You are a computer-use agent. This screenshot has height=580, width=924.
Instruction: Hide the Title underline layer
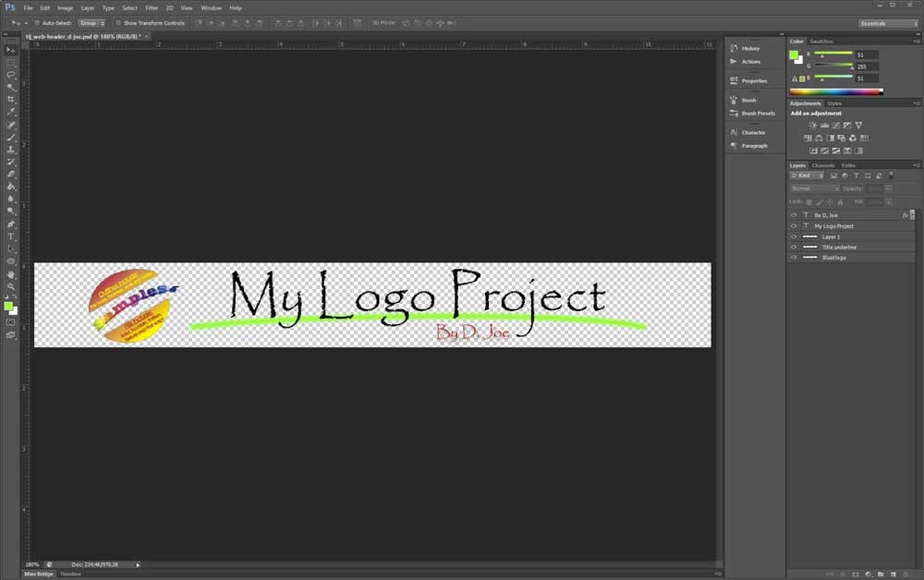point(794,248)
